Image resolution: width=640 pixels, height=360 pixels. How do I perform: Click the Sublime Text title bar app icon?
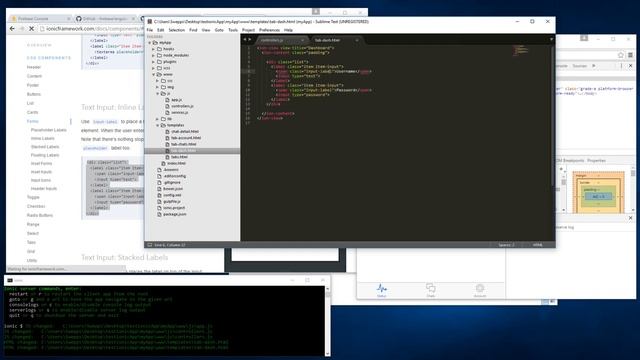(150, 22)
